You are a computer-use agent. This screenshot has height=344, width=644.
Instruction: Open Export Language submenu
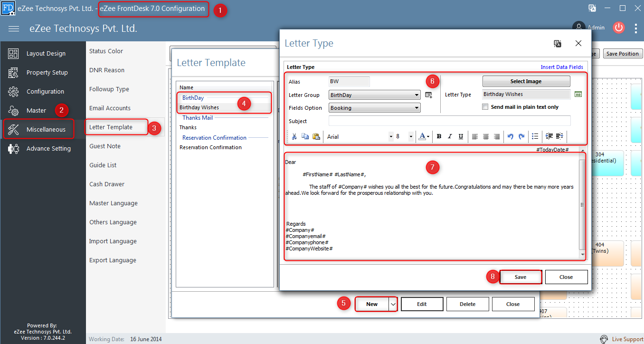click(113, 260)
